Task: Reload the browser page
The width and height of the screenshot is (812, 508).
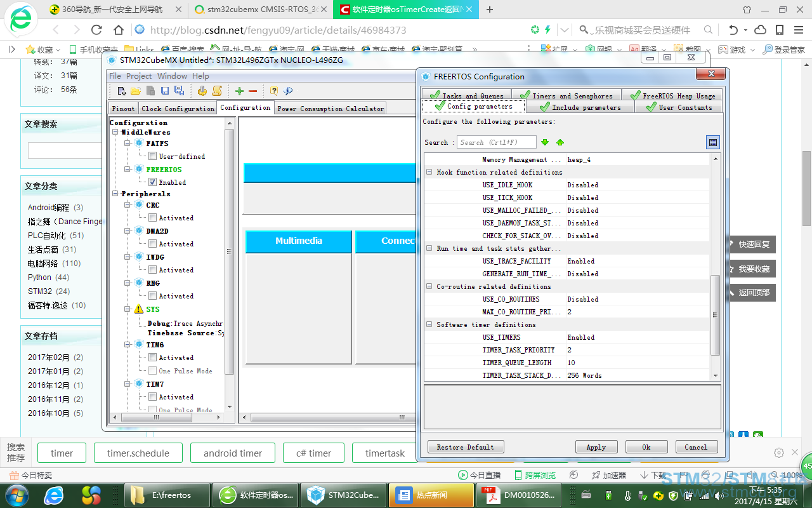Action: click(x=96, y=30)
